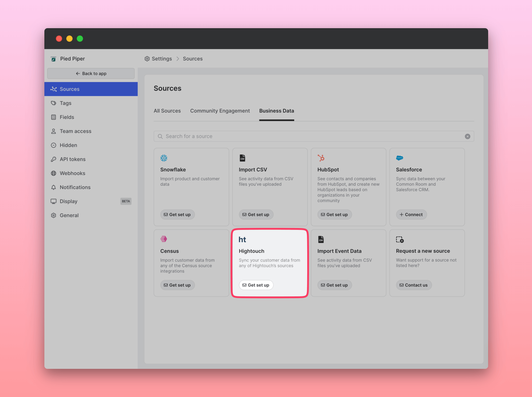Open API tokens in the sidebar
The width and height of the screenshot is (532, 397).
point(72,159)
